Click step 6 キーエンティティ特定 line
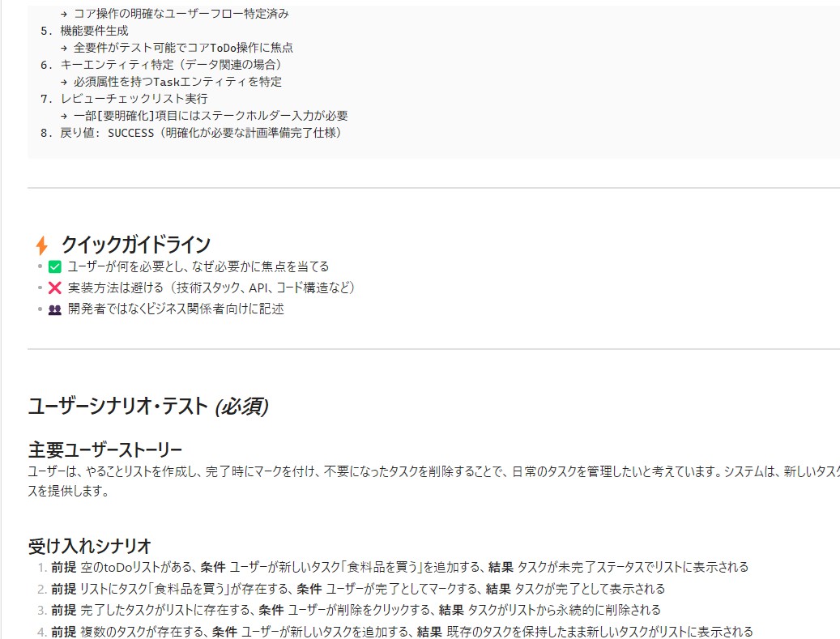This screenshot has height=639, width=840. tap(161, 65)
